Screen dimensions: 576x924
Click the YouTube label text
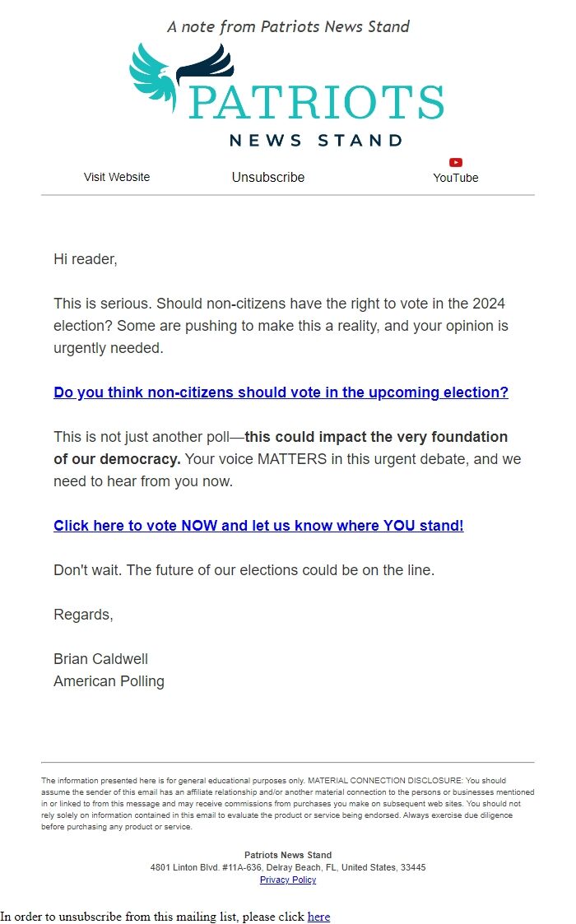[455, 177]
